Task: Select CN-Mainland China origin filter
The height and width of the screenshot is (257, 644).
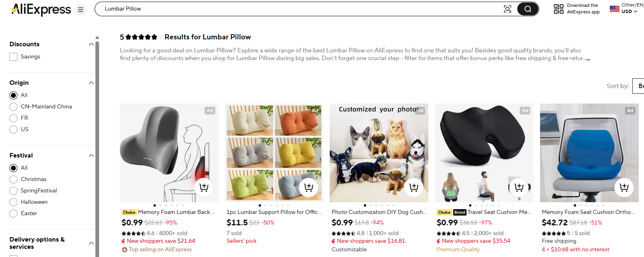Action: [x=13, y=106]
